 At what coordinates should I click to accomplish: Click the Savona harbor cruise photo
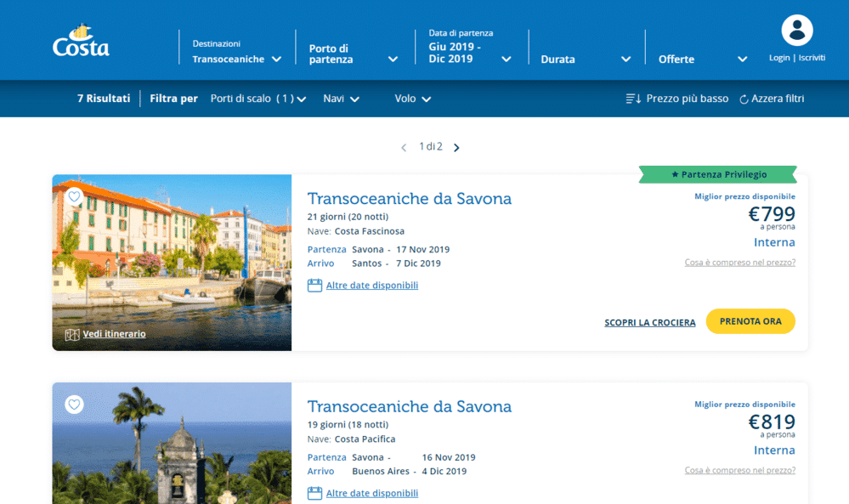172,263
